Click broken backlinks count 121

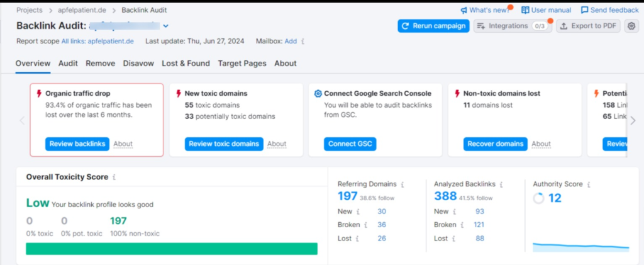[x=479, y=225]
